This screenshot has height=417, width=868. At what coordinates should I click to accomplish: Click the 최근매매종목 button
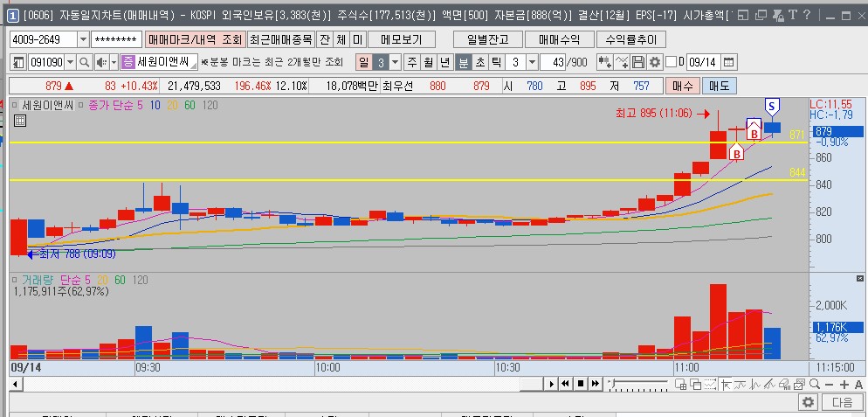tap(280, 39)
